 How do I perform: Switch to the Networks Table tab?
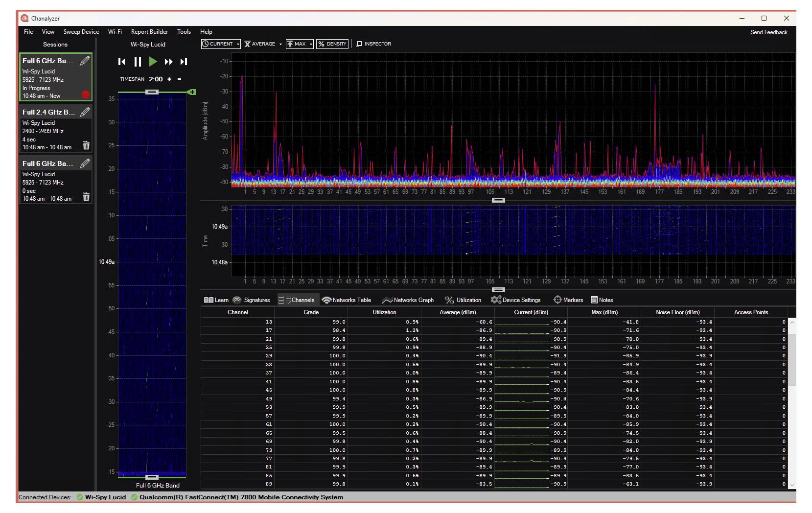coord(347,300)
